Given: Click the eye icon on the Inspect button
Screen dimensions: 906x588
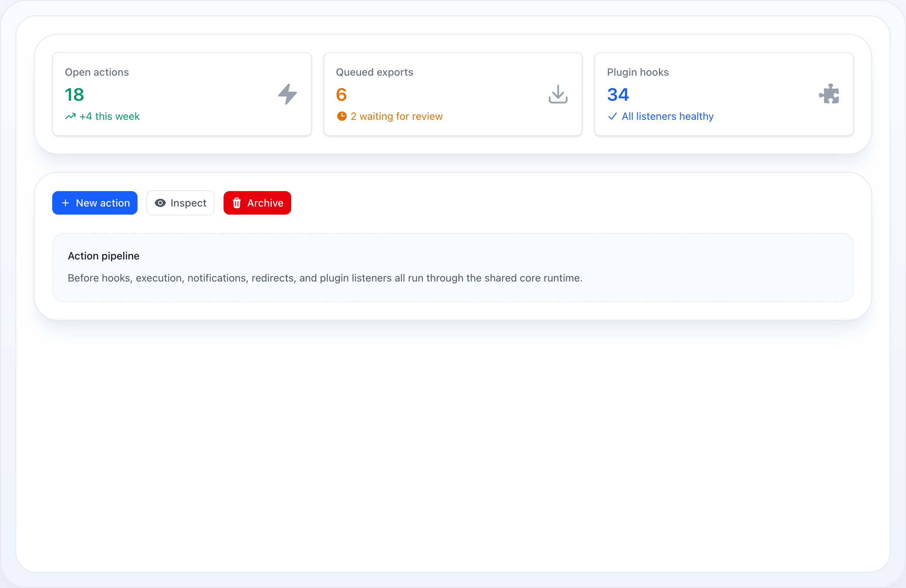Looking at the screenshot, I should coord(160,203).
